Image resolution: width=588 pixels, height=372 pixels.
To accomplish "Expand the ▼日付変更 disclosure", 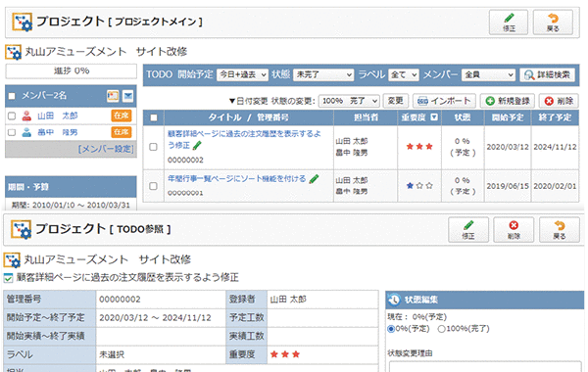I will coord(248,101).
